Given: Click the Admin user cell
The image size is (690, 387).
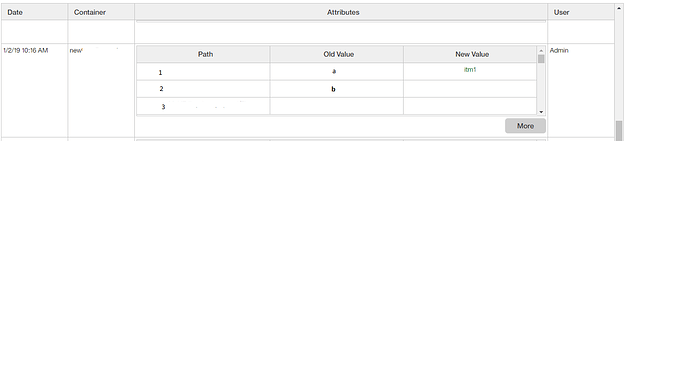Looking at the screenshot, I should pos(559,51).
